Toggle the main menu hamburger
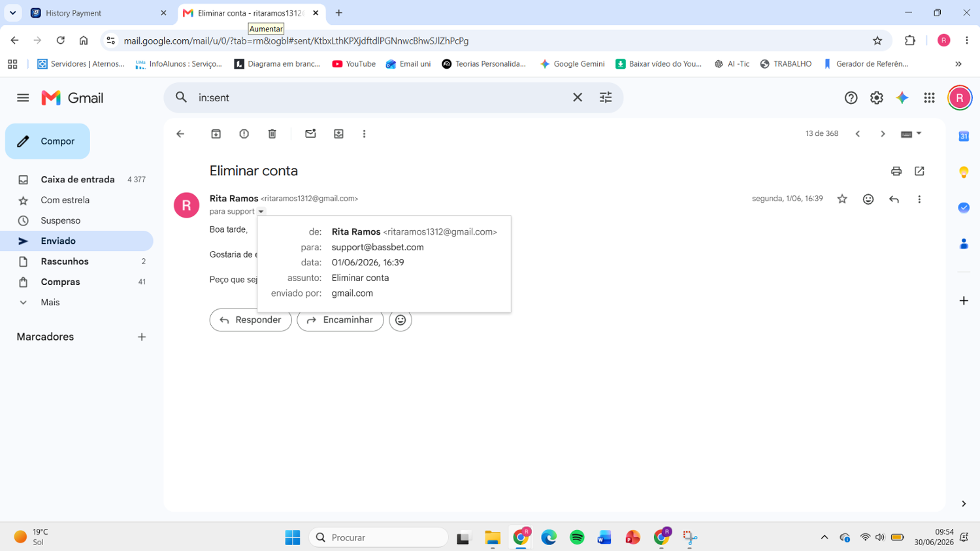 coord(23,97)
